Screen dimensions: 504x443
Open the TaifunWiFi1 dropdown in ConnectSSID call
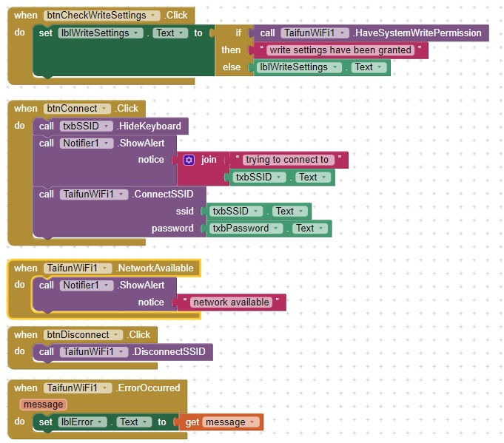pyautogui.click(x=121, y=195)
